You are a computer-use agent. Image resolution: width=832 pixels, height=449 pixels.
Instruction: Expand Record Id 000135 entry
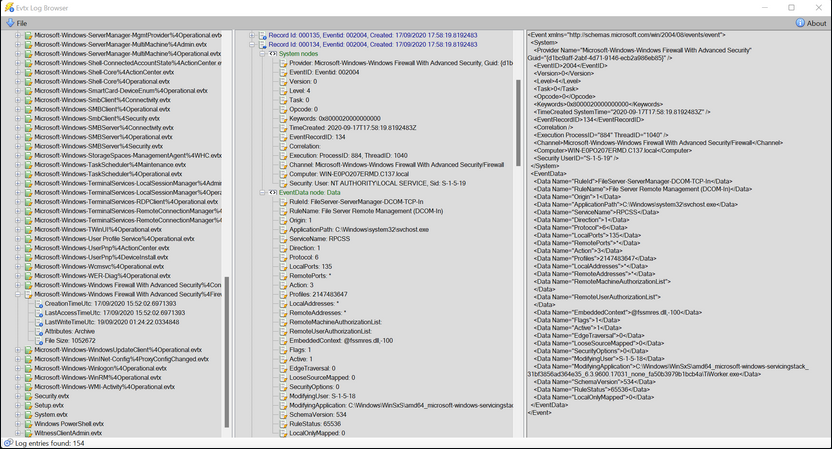pyautogui.click(x=252, y=35)
